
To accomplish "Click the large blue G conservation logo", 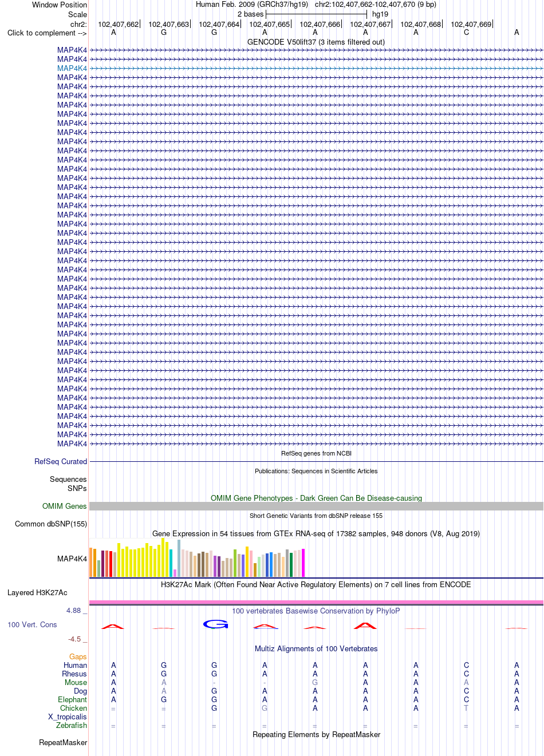I will click(216, 624).
